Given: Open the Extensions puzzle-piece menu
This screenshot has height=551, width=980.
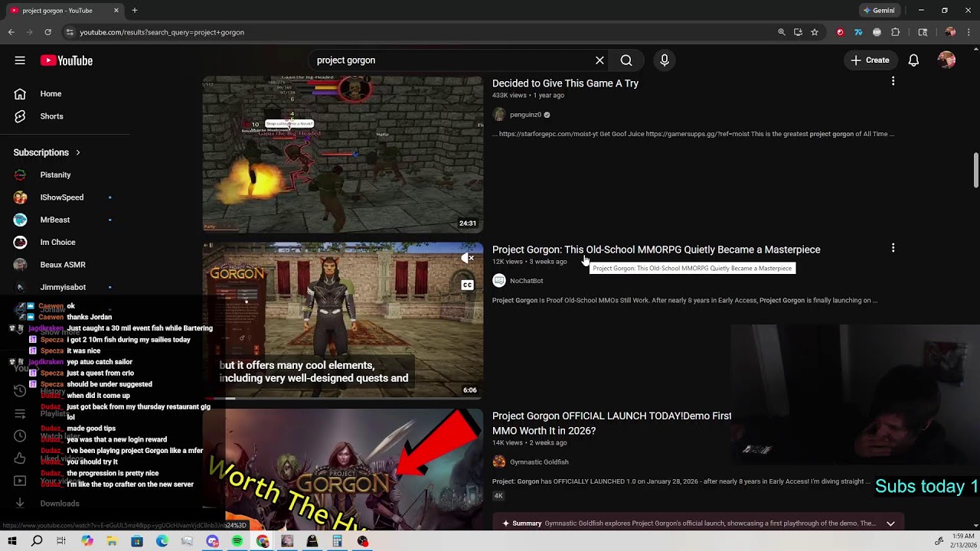Looking at the screenshot, I should tap(896, 32).
